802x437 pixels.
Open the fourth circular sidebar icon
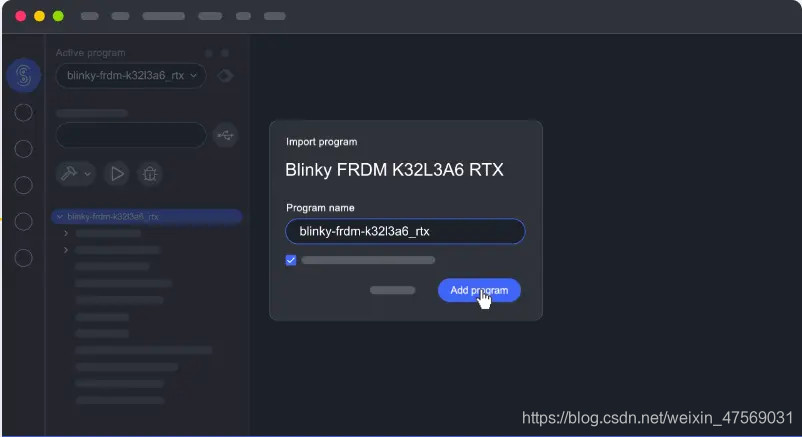pos(24,222)
